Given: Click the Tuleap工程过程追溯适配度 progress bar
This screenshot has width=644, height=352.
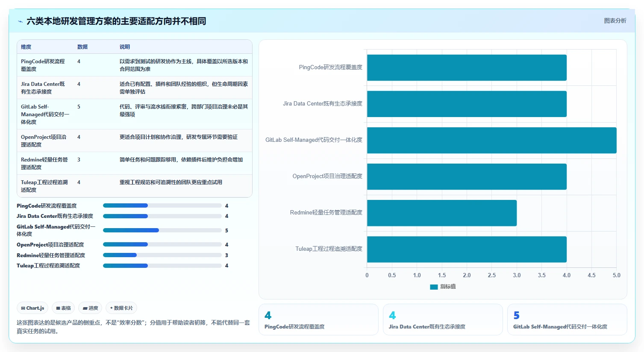Looking at the screenshot, I should click(x=162, y=266).
